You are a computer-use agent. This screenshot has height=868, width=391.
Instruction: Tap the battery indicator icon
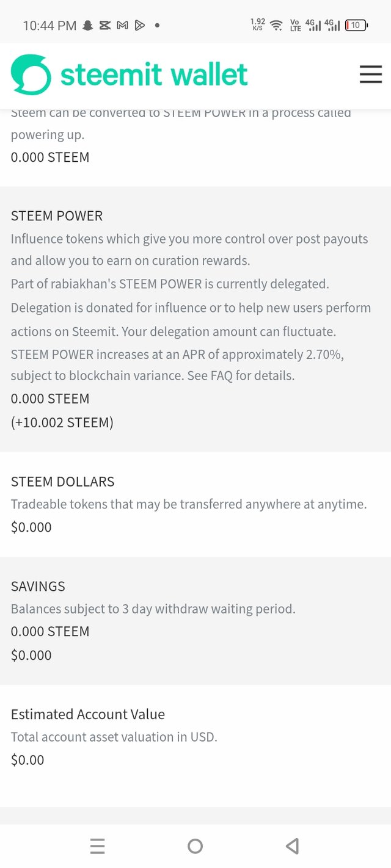pyautogui.click(x=356, y=26)
